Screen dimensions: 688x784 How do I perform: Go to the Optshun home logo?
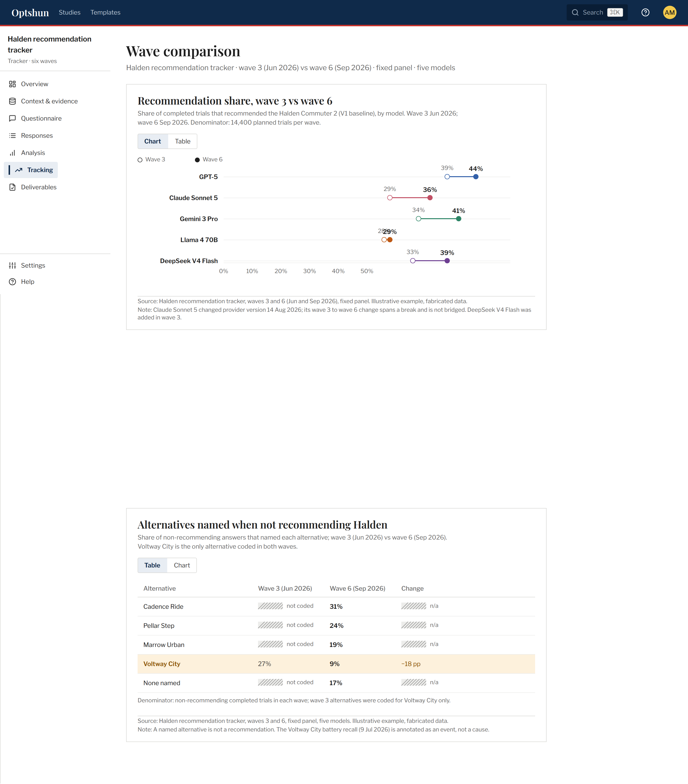point(30,13)
